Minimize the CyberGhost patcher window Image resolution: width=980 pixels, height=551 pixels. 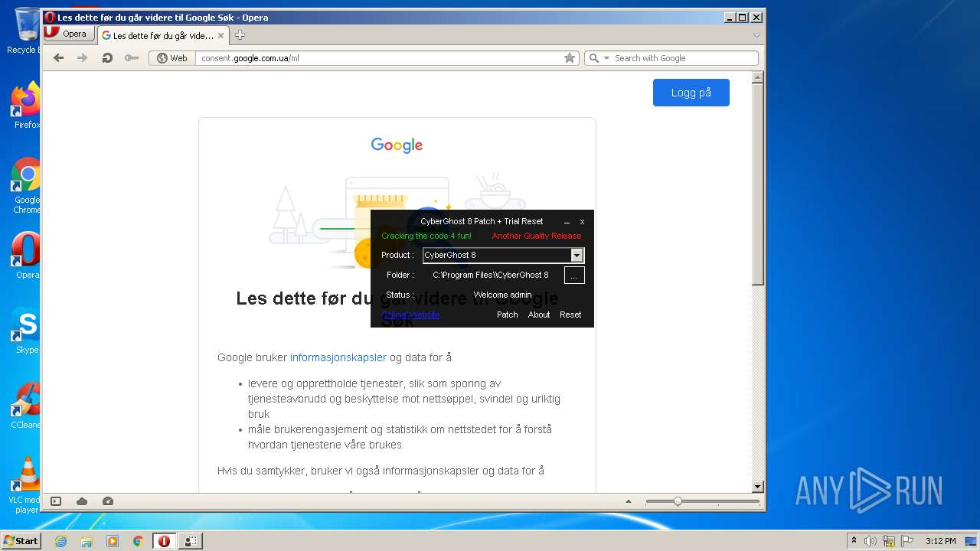(567, 222)
